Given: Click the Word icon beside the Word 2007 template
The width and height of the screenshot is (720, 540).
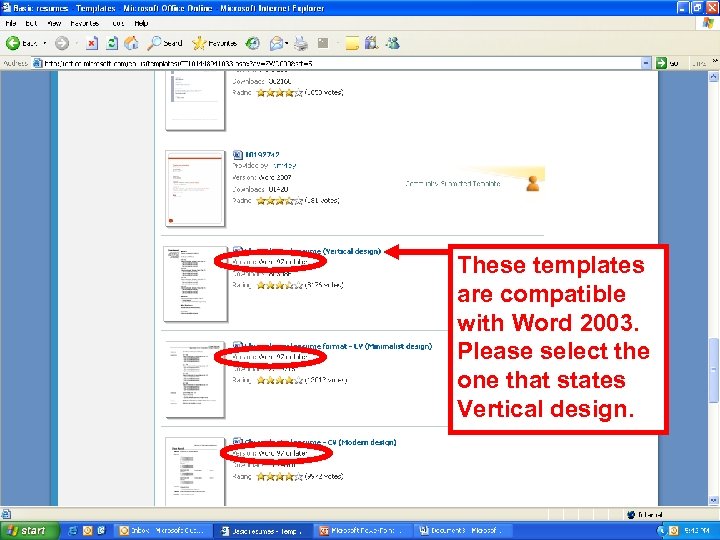Looking at the screenshot, I should click(x=237, y=155).
